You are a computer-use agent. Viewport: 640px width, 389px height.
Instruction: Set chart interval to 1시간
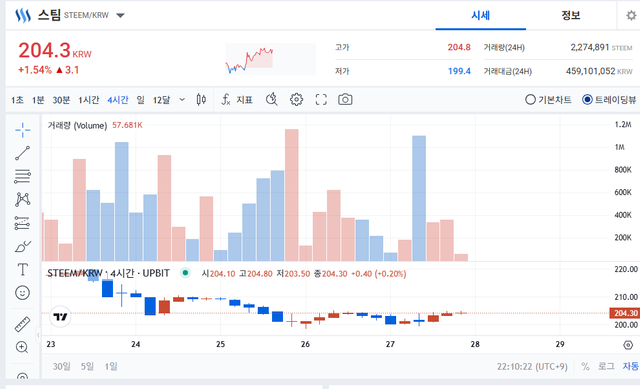(x=89, y=100)
